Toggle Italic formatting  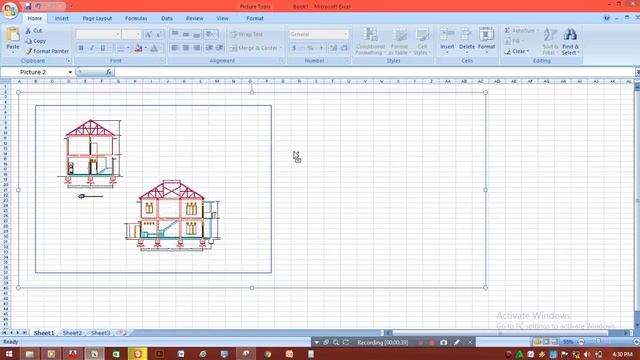coord(92,48)
